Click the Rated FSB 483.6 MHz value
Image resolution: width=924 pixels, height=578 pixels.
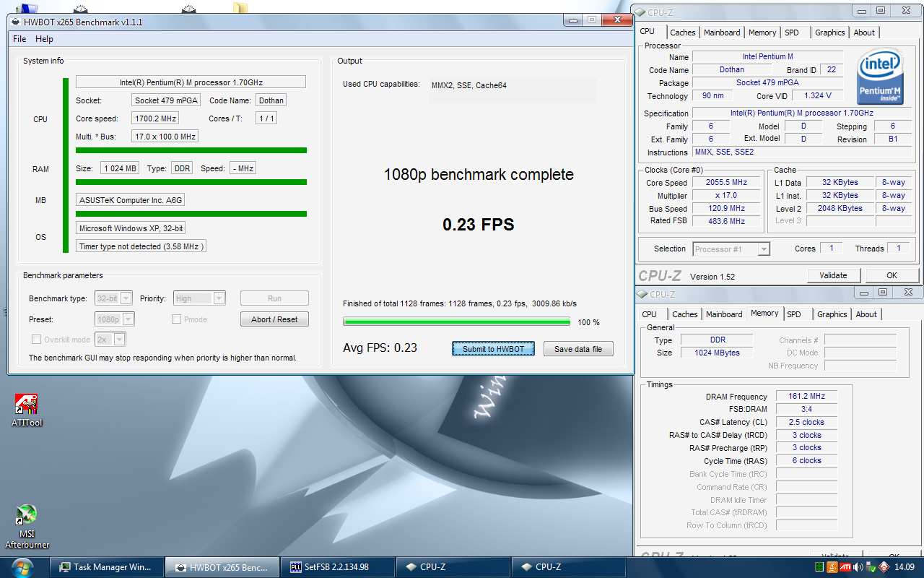click(x=726, y=221)
